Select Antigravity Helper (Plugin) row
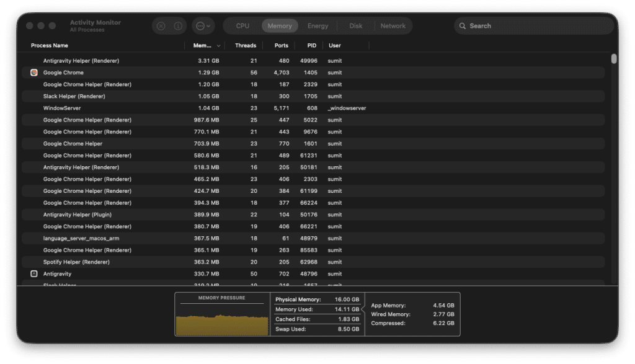 [313, 215]
